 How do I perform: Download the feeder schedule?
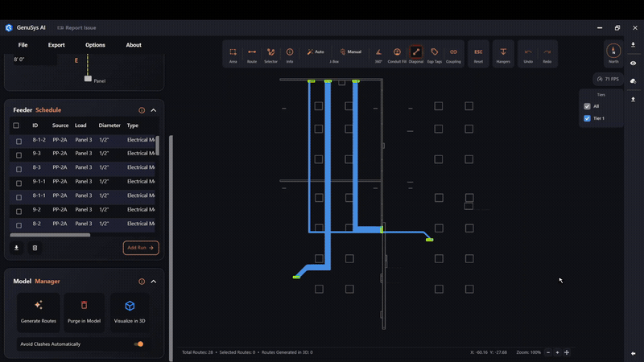coord(16,248)
